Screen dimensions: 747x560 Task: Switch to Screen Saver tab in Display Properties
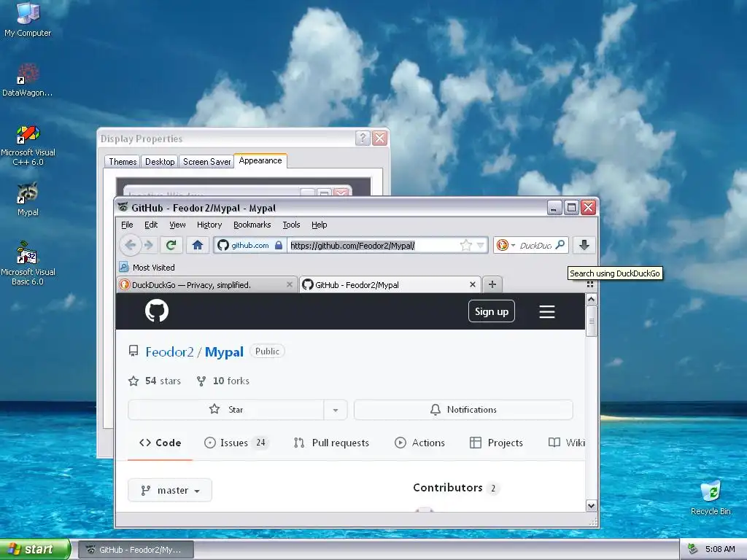[x=206, y=162]
